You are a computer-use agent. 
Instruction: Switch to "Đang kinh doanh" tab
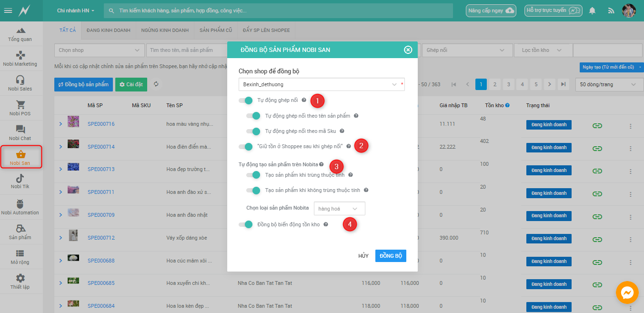[x=108, y=30]
